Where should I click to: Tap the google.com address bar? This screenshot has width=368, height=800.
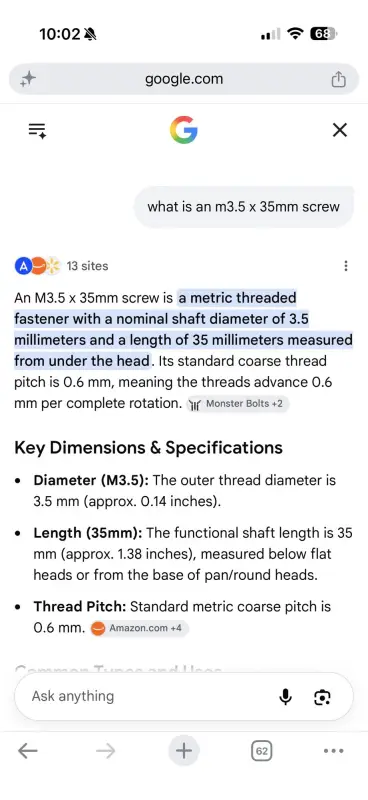(184, 79)
